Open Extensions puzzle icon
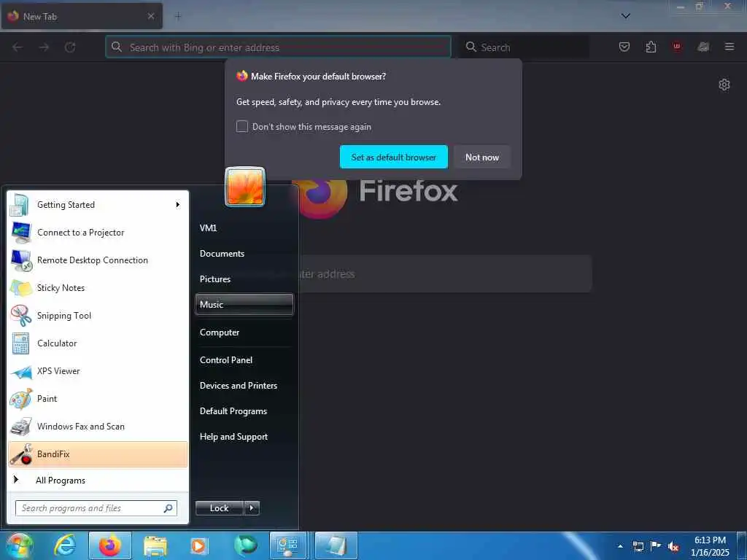The image size is (747, 560). 651,47
